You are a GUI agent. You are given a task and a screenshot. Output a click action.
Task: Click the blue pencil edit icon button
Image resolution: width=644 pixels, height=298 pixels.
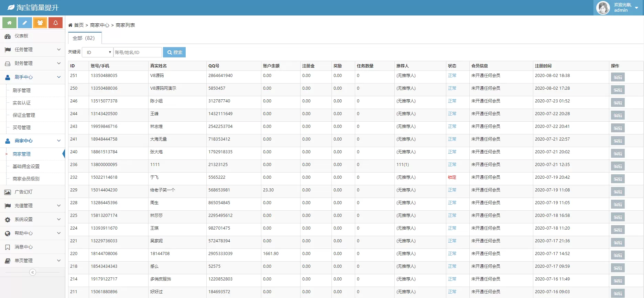25,23
